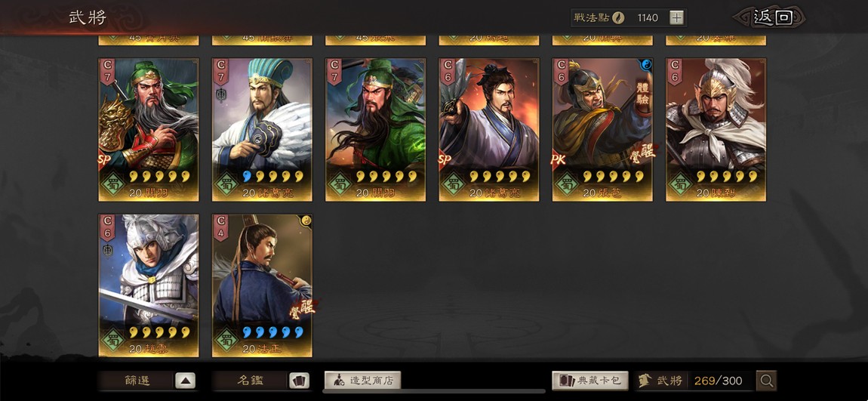Select the SP 關羽 cost 7 card

click(149, 130)
